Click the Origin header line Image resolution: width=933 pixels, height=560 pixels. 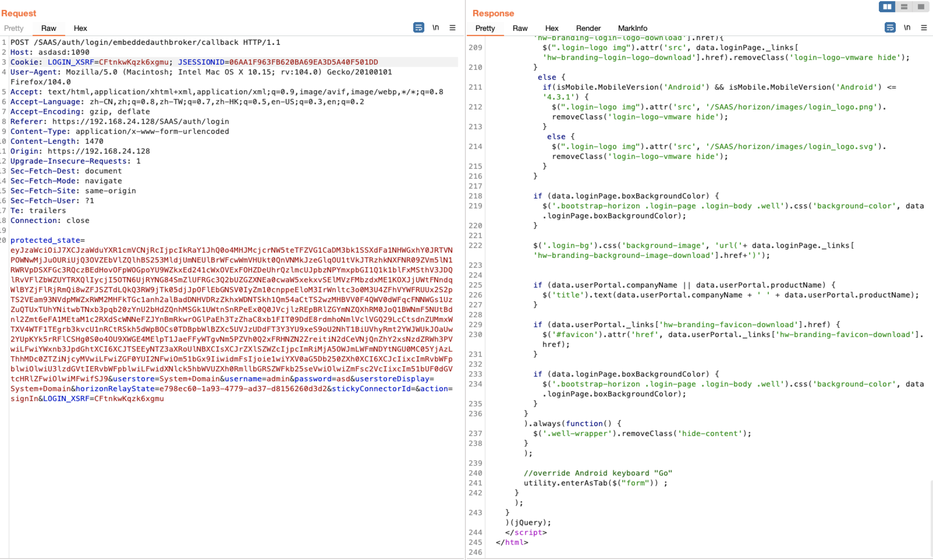[80, 151]
